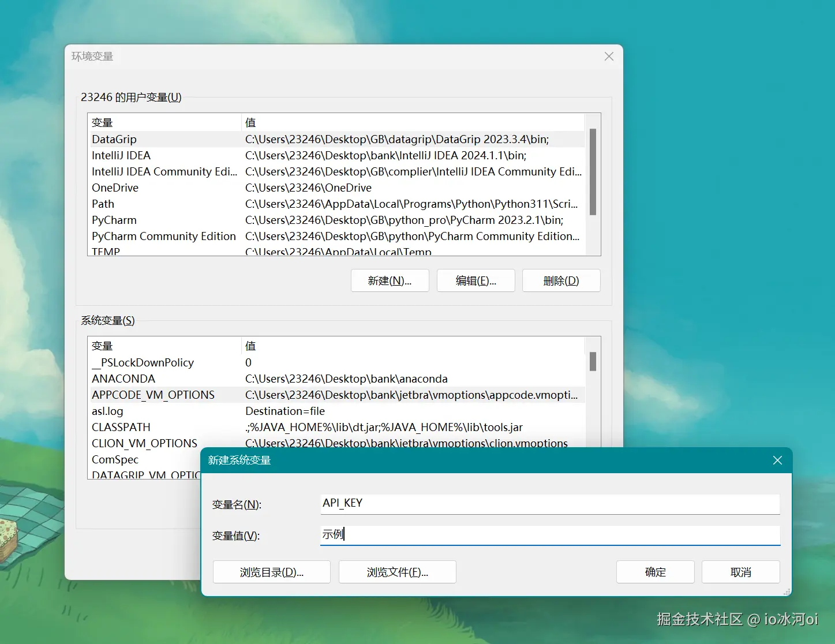The image size is (835, 644).
Task: Click the Python311\Scri... Path value
Action: [411, 204]
